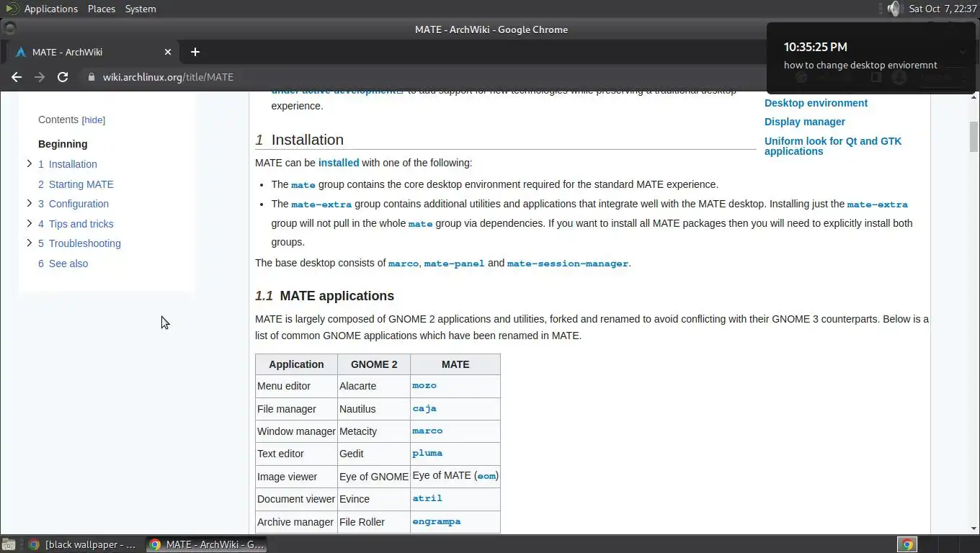This screenshot has width=980, height=553.
Task: Open the System menu
Action: 141,9
